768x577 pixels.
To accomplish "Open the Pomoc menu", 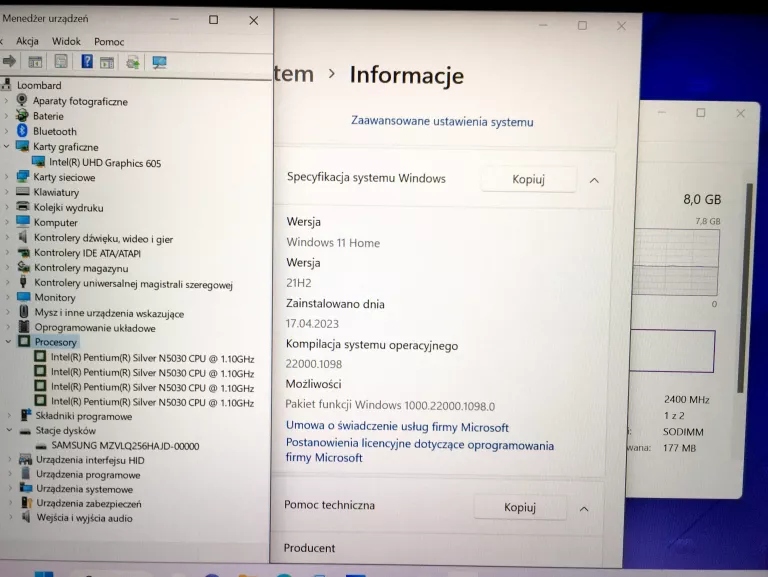I will pos(109,42).
